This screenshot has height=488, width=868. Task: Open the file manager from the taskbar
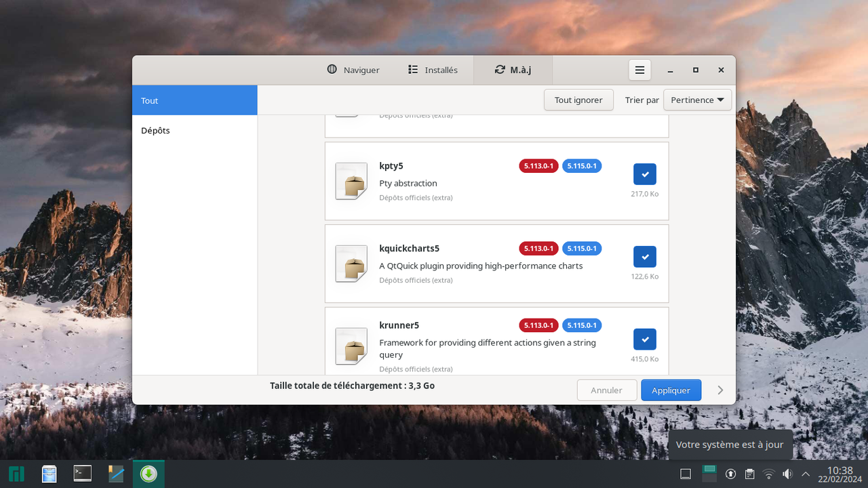point(49,474)
